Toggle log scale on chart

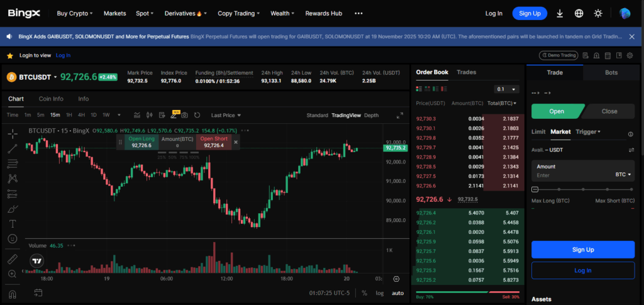(380, 293)
